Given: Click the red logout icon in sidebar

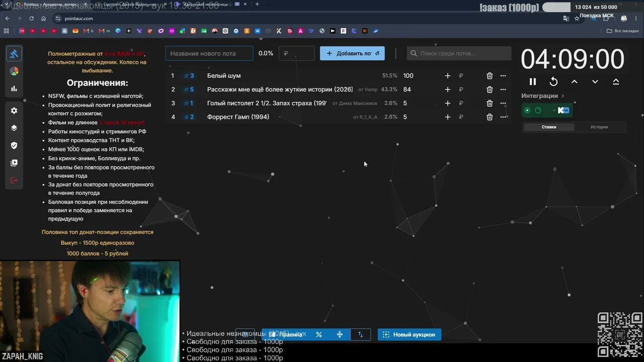Looking at the screenshot, I should click(x=14, y=180).
